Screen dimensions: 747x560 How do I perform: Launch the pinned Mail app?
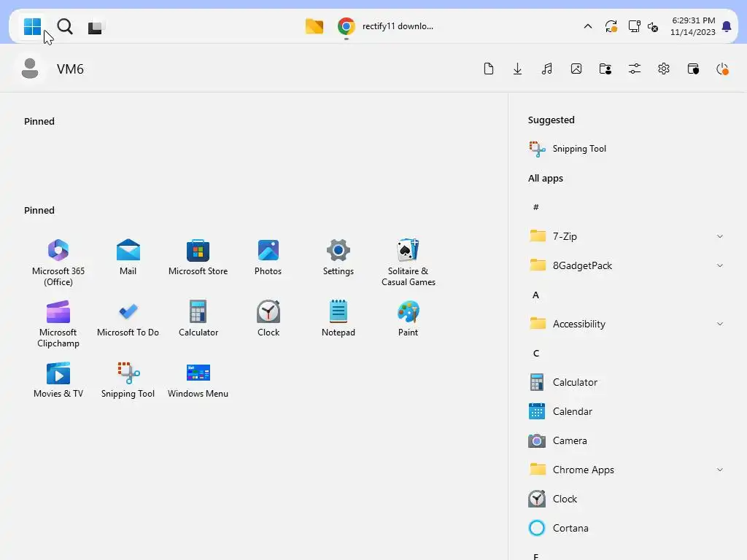(x=128, y=257)
